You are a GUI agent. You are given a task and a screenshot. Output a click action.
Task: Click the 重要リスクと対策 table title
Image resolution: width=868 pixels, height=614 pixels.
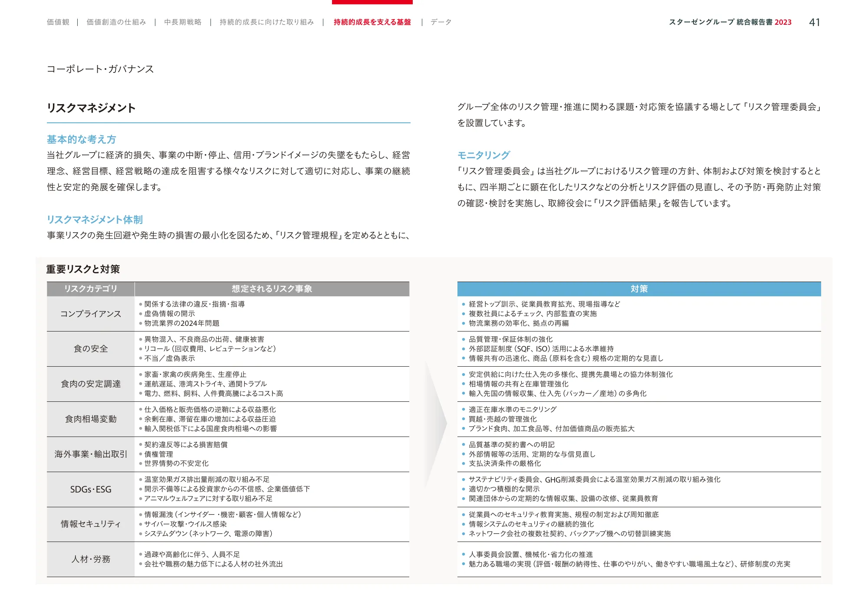[83, 269]
